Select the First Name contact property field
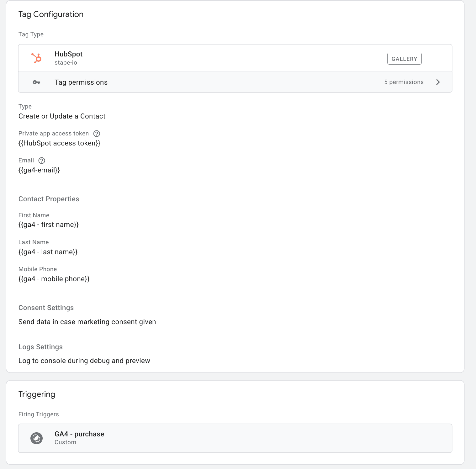Screen dimensions: 476x469 tap(49, 224)
